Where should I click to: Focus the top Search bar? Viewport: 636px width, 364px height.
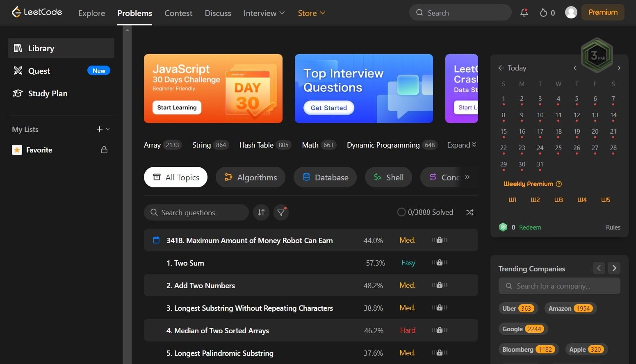point(460,13)
